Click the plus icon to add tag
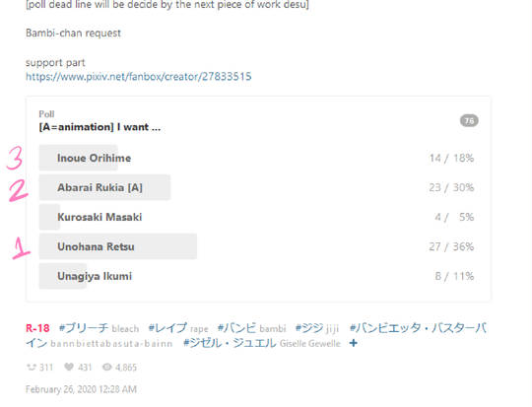532x407 pixels. coord(354,343)
